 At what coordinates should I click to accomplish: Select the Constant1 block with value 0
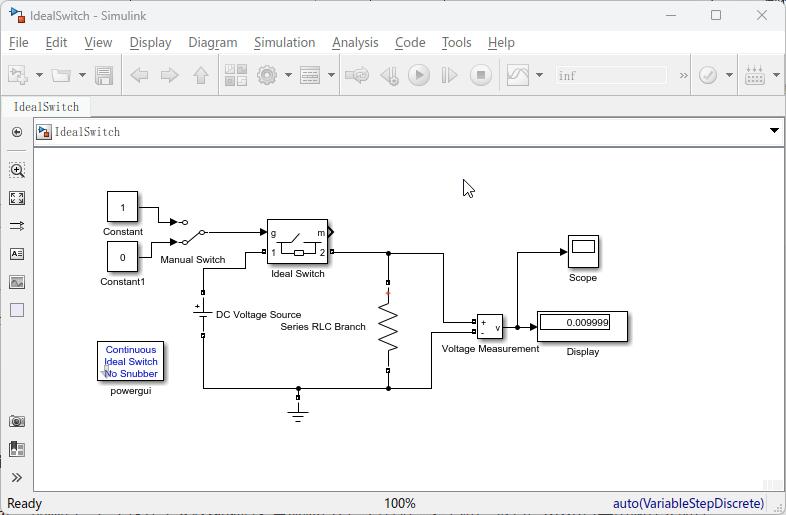point(122,257)
